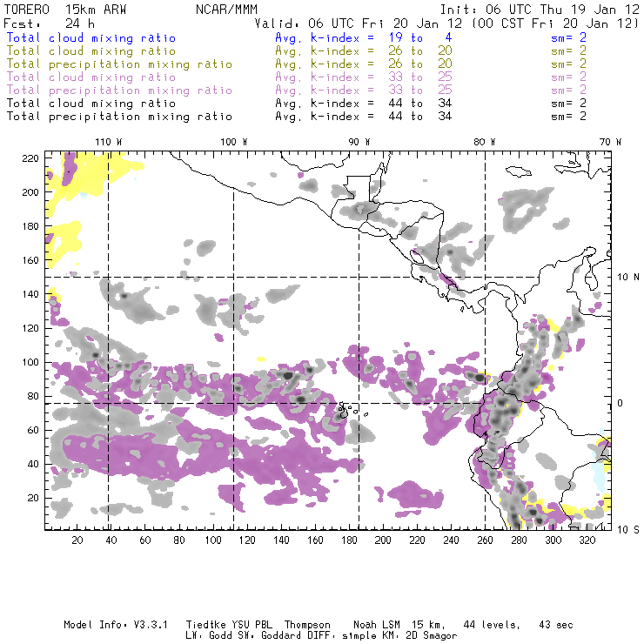Click the "Fcst: 24 h" forecast label
This screenshot has width=644, height=644.
coord(49,23)
